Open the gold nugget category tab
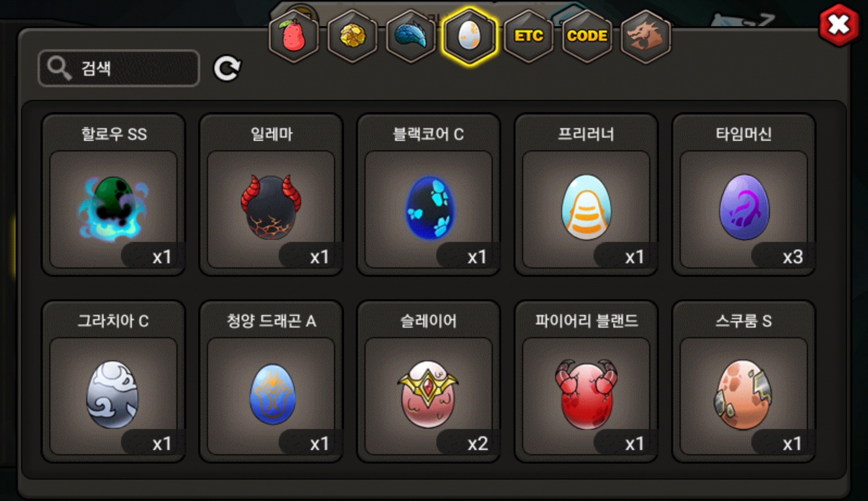Image resolution: width=868 pixels, height=501 pixels. pyautogui.click(x=352, y=37)
